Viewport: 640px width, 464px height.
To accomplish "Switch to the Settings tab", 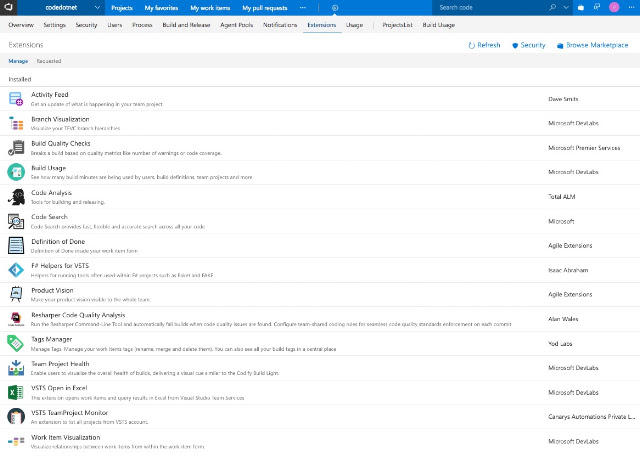I will point(55,25).
